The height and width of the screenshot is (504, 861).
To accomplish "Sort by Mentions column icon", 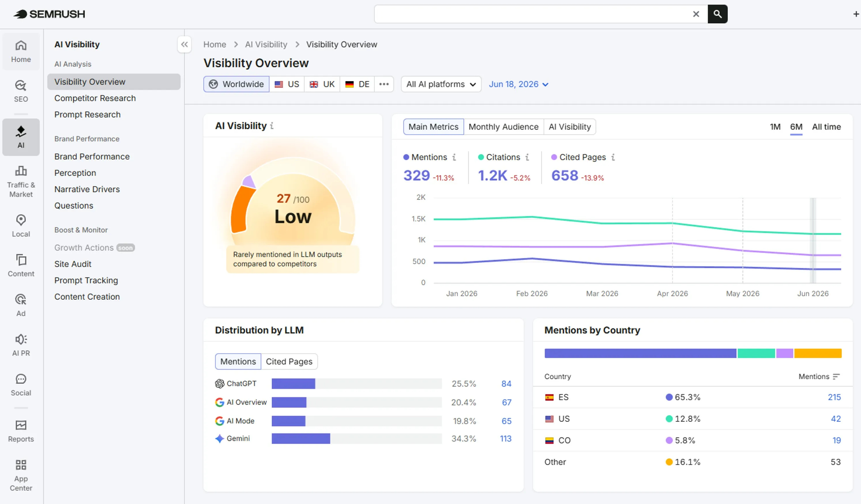I will point(836,377).
